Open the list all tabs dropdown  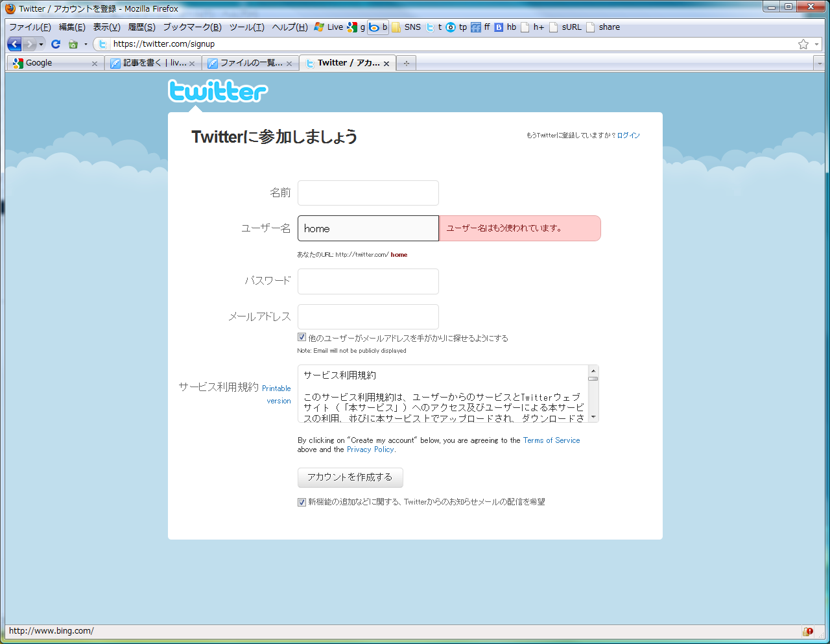[x=820, y=64]
